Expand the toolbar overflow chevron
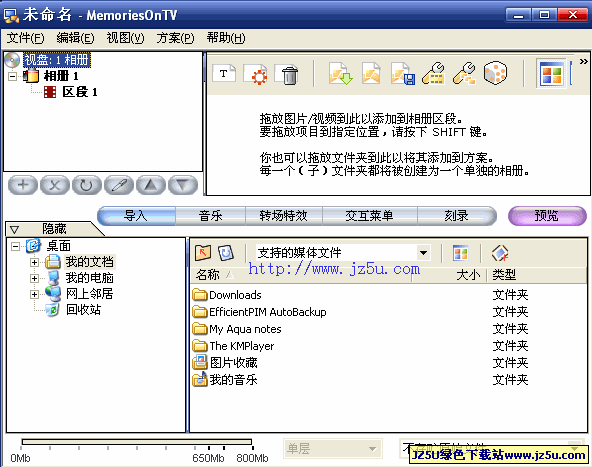Image resolution: width=592 pixels, height=467 pixels. coord(584,62)
